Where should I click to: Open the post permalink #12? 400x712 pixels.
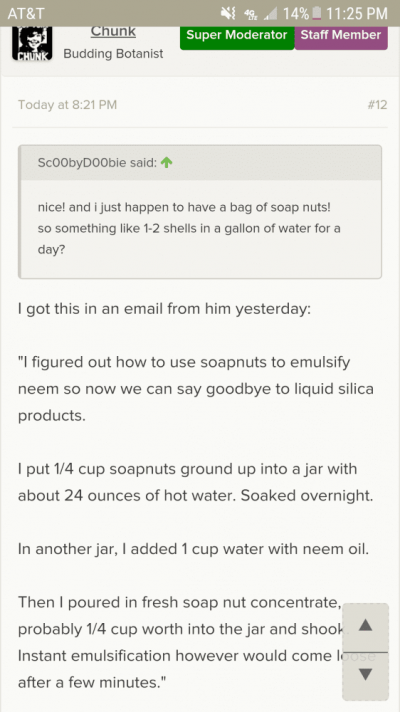377,105
